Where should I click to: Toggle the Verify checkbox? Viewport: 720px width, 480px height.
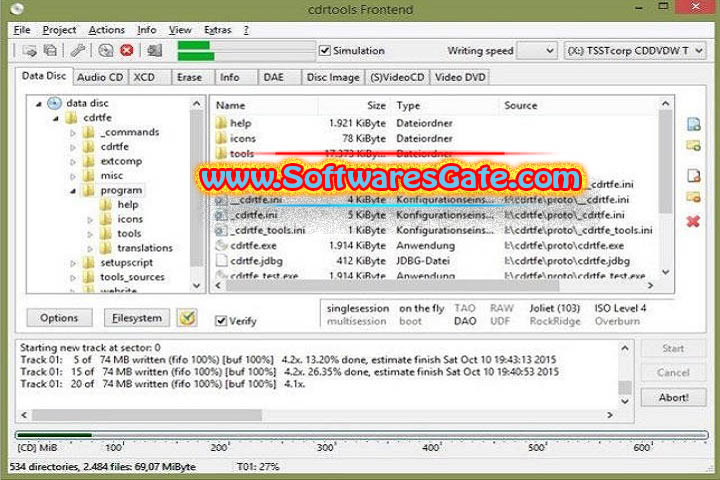point(221,321)
